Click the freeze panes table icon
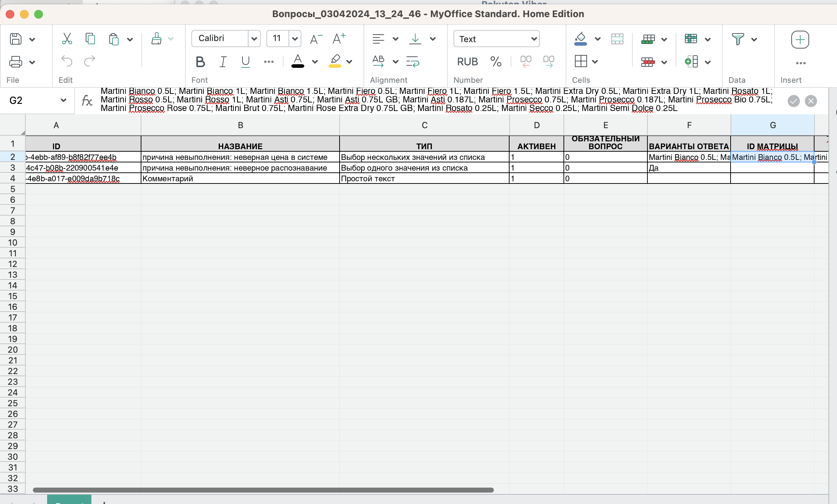This screenshot has width=837, height=504. (x=691, y=39)
